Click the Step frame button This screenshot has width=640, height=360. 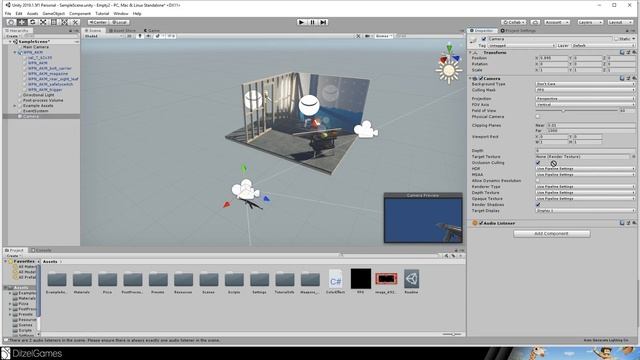point(323,22)
